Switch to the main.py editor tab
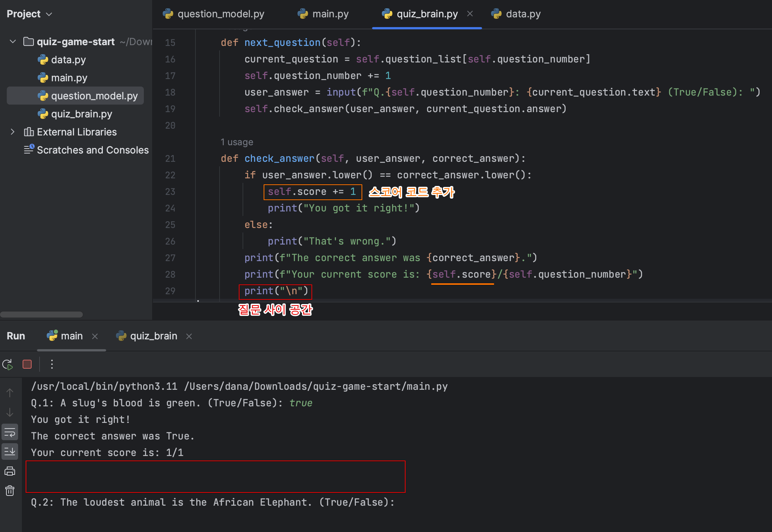 tap(324, 14)
